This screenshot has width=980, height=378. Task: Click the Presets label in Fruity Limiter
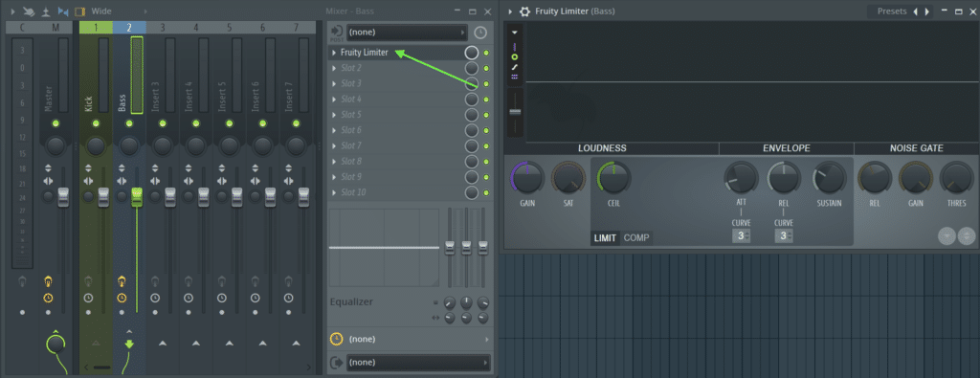click(x=892, y=11)
